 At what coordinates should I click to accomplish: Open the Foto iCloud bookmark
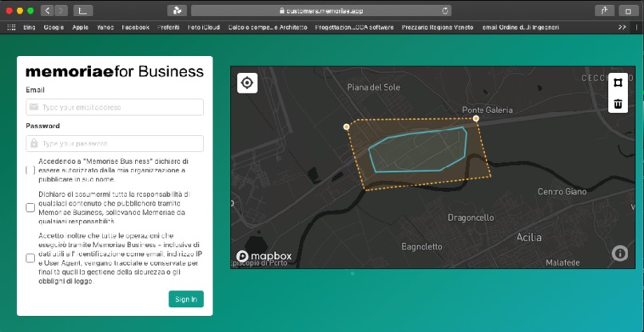tap(204, 27)
